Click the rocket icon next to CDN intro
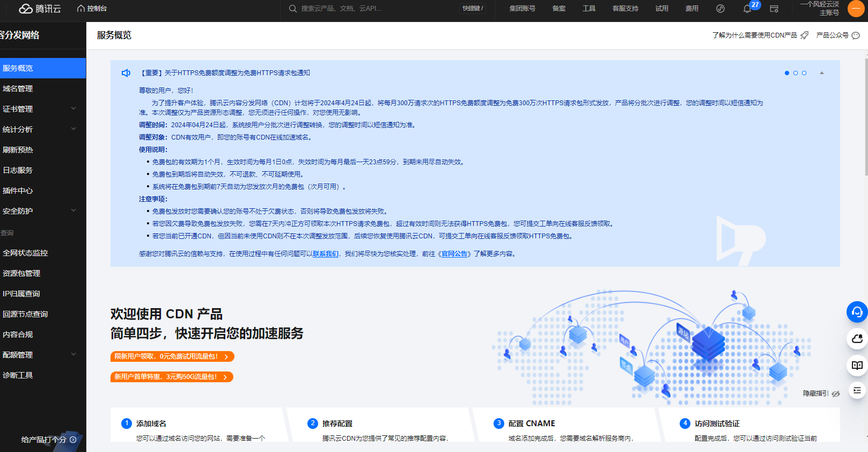This screenshot has width=868, height=452. click(x=804, y=35)
